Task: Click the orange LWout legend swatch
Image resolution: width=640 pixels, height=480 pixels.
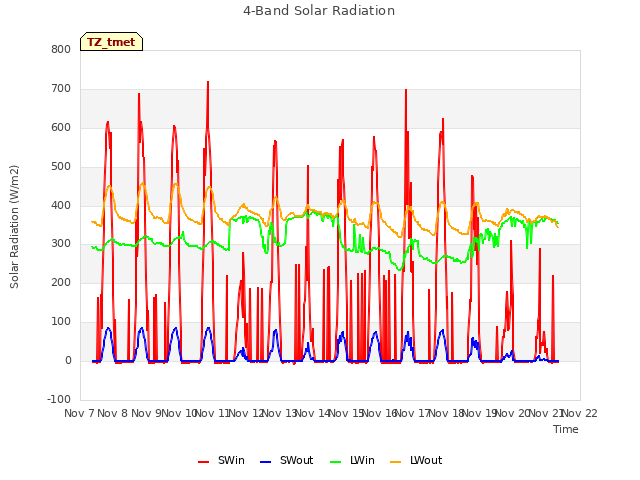Action: [396, 462]
